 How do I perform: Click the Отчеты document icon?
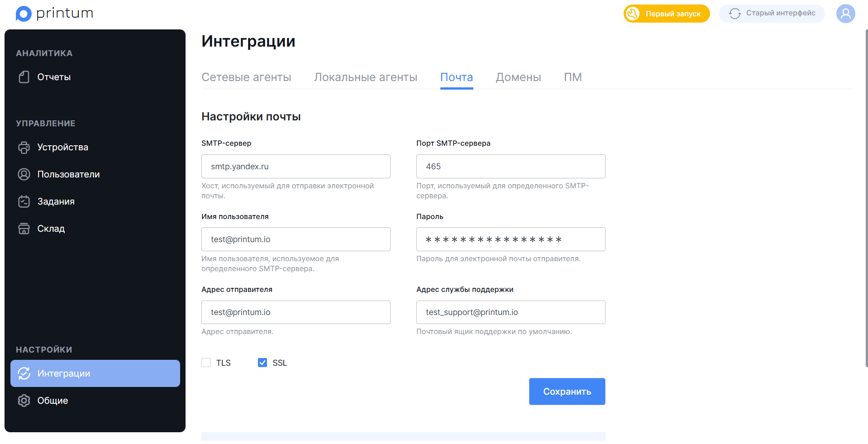pyautogui.click(x=24, y=77)
